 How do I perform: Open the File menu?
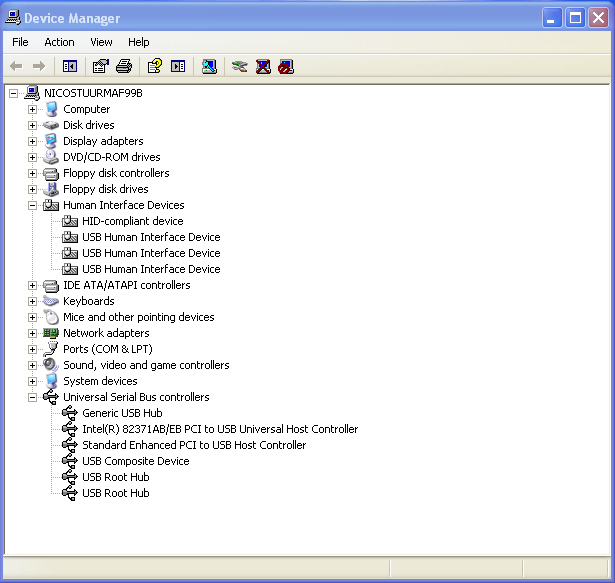20,42
